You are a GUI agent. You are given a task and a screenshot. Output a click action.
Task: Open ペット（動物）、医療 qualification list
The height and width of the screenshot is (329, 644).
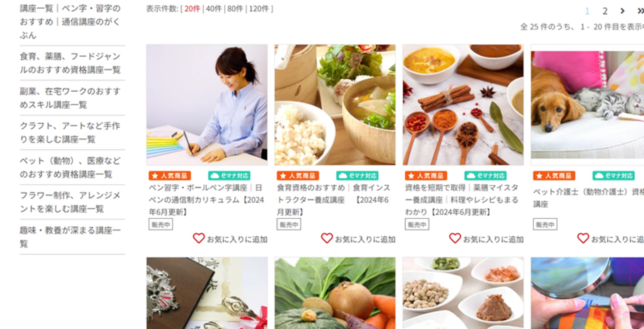click(x=70, y=167)
